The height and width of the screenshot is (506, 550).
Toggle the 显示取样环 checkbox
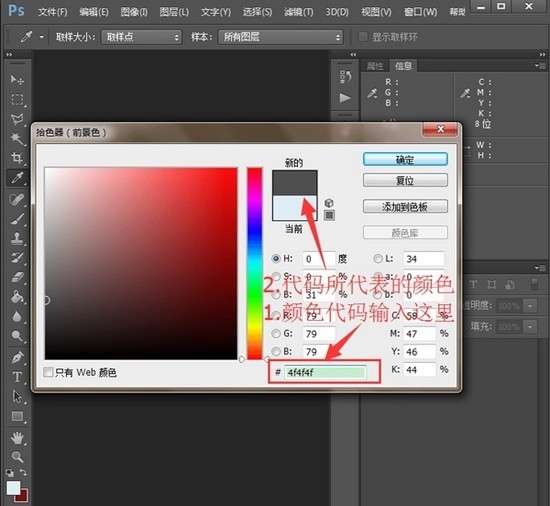pos(363,37)
